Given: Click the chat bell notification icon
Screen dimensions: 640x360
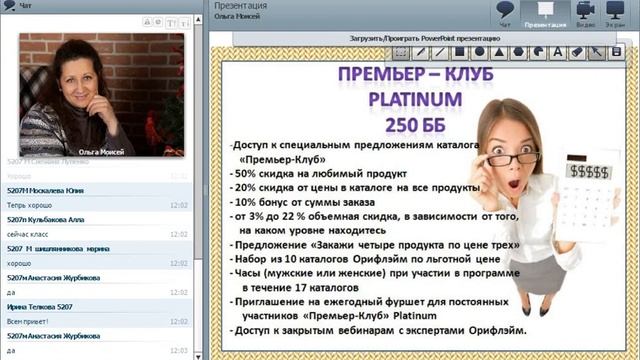Looking at the screenshot, I should coord(147,22).
